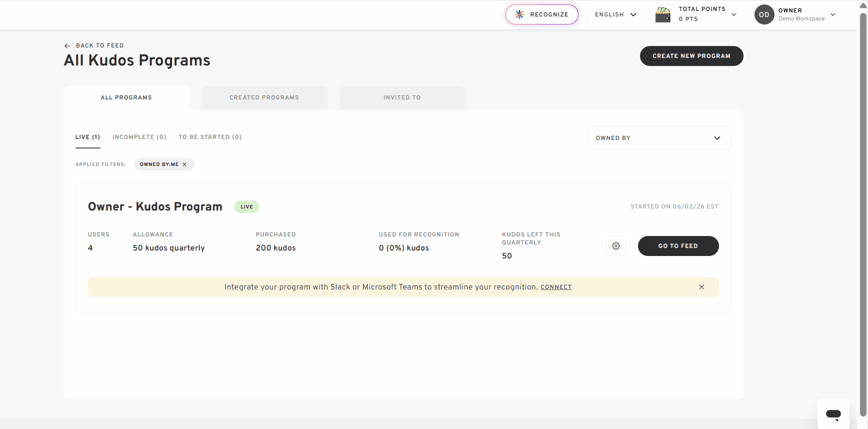Click the Recognize star icon

[519, 14]
